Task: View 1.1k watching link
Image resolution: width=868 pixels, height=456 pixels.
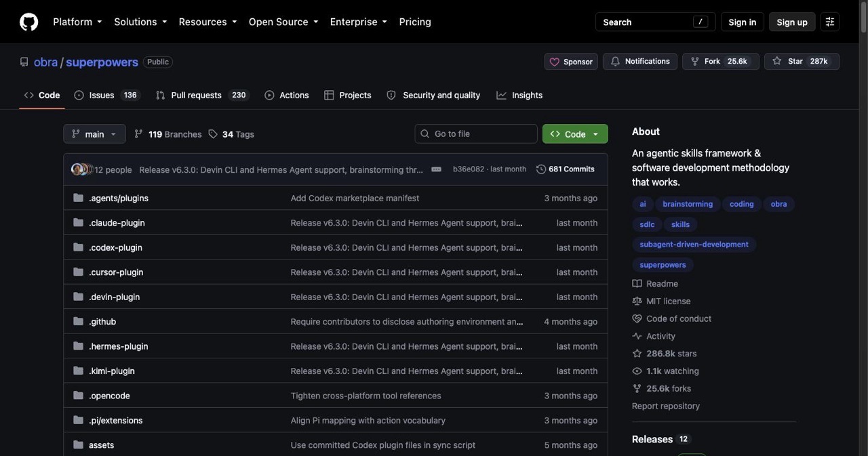Action: click(665, 371)
